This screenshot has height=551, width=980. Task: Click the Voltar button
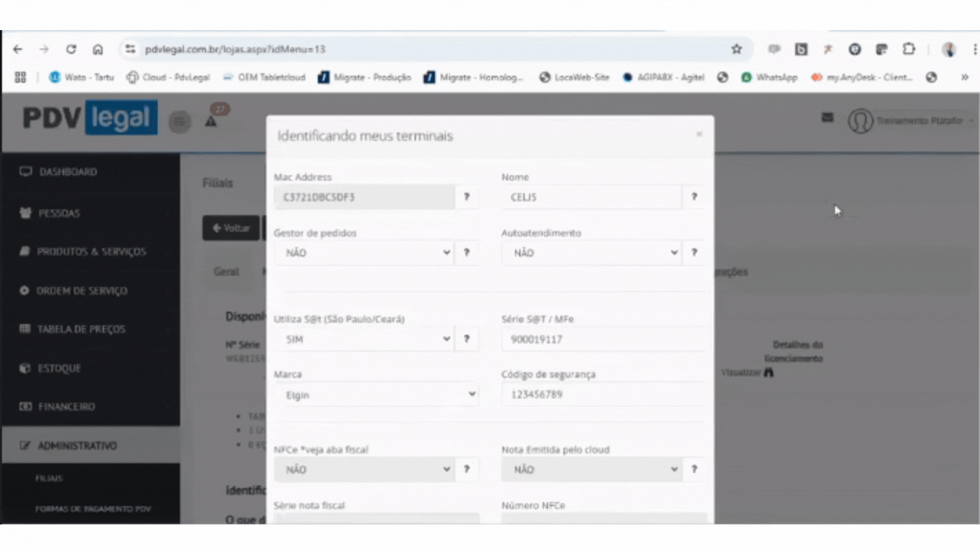pyautogui.click(x=231, y=228)
